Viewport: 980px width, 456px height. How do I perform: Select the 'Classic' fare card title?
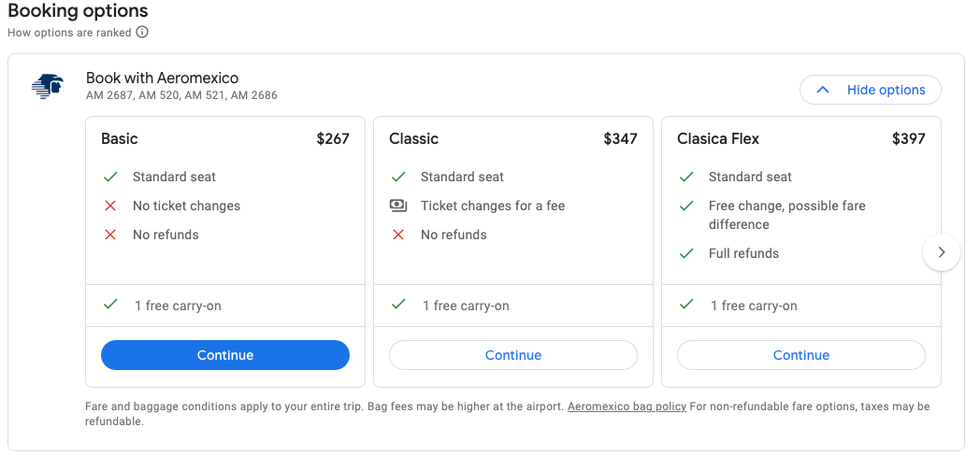(413, 138)
